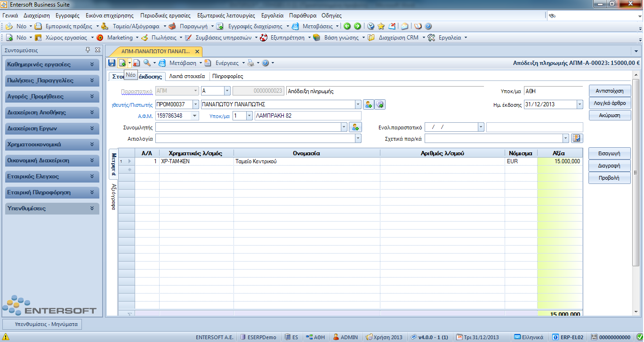This screenshot has width=644, height=342.
Task: Close the Συντομεύσεις shortcuts panel
Action: tap(97, 50)
